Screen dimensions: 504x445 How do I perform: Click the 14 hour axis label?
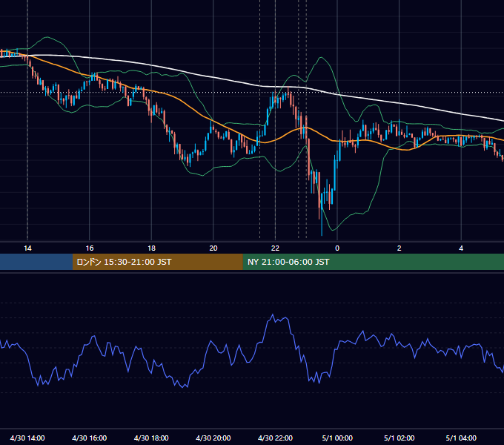pos(27,248)
